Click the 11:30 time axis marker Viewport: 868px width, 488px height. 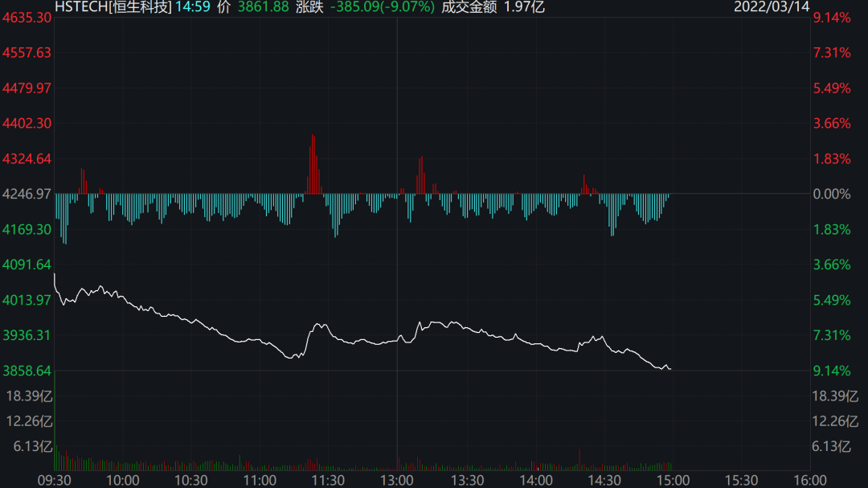pyautogui.click(x=328, y=480)
